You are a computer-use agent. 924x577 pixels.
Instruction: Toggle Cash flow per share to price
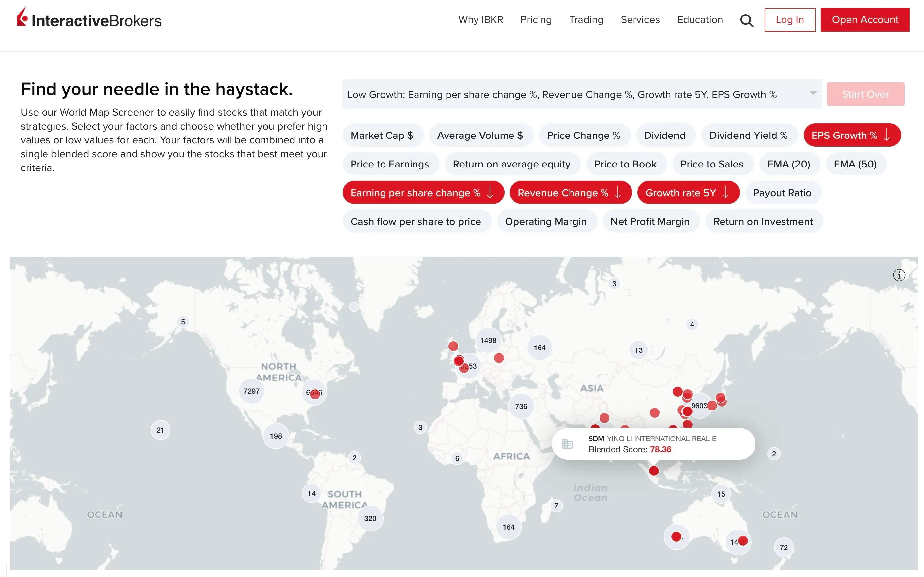tap(416, 221)
